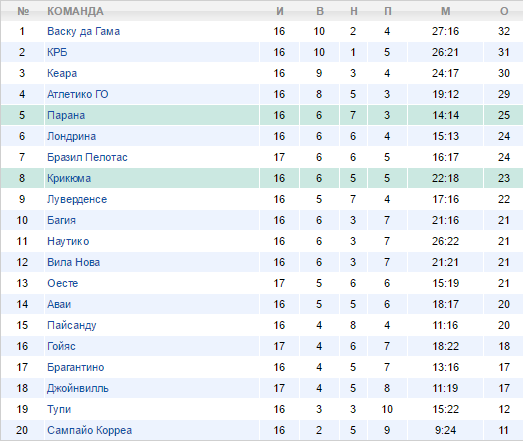The width and height of the screenshot is (523, 441).
Task: Open the highlighted Парана team link
Action: (x=66, y=115)
